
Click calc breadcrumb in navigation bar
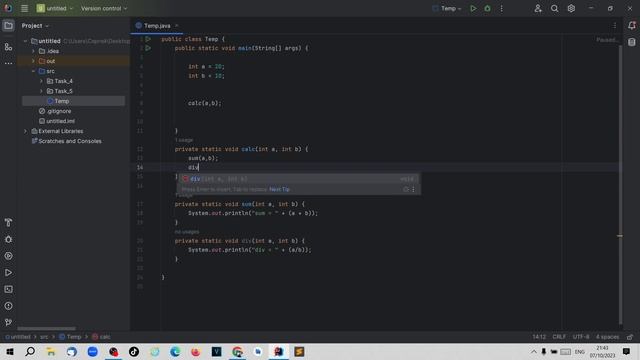(101, 337)
